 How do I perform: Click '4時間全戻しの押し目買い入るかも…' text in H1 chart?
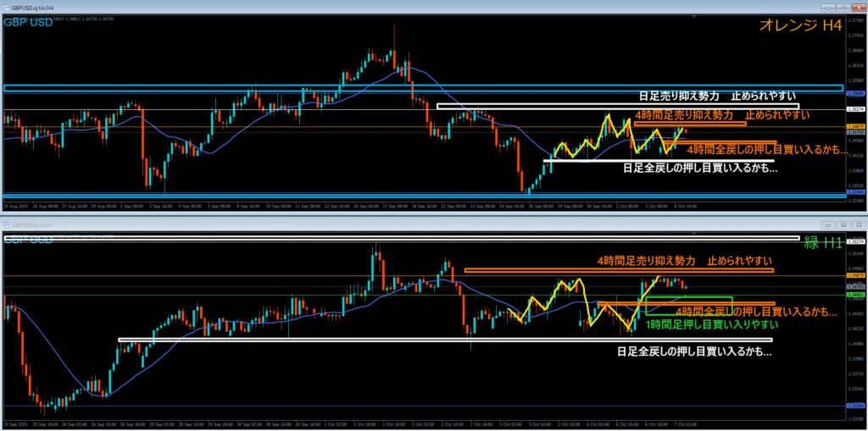(x=756, y=311)
